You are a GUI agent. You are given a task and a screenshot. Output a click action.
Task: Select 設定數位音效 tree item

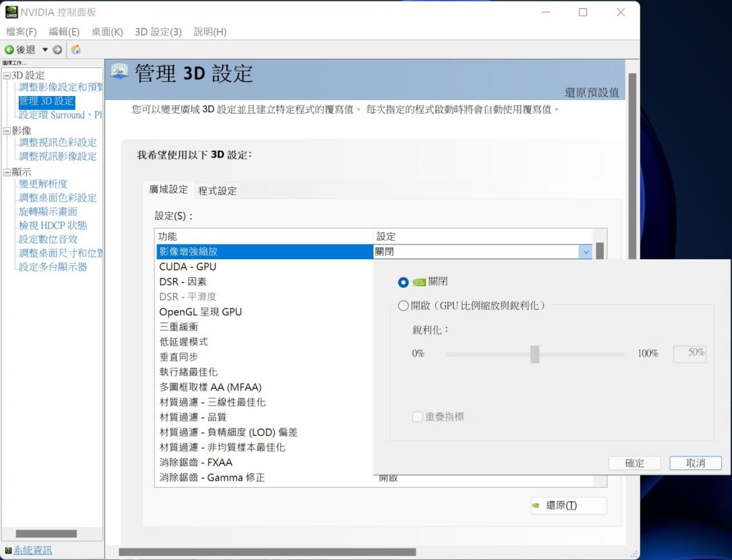click(x=48, y=240)
